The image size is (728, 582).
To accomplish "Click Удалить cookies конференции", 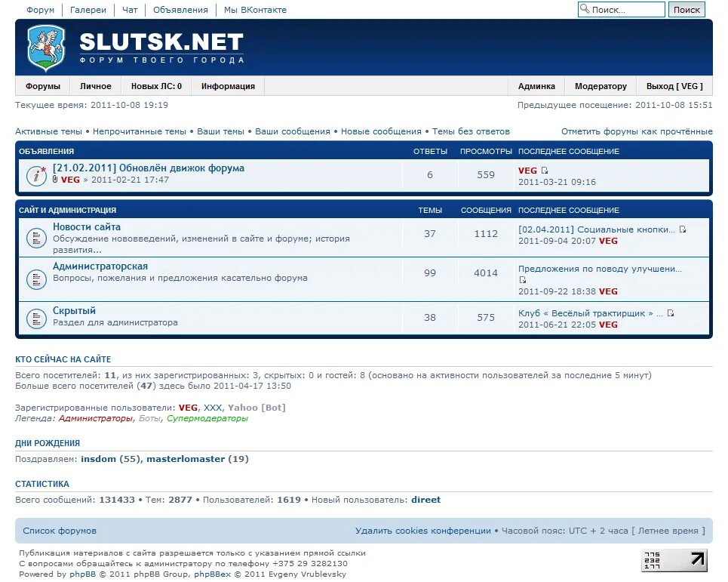I will [423, 531].
